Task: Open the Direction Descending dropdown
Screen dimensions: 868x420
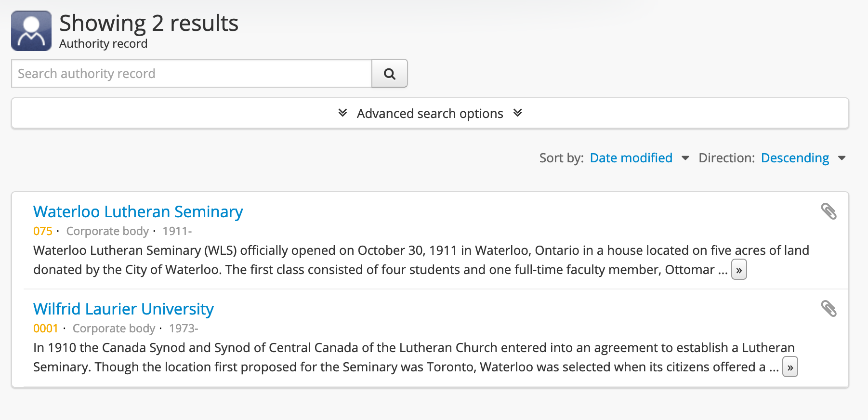Action: [795, 158]
